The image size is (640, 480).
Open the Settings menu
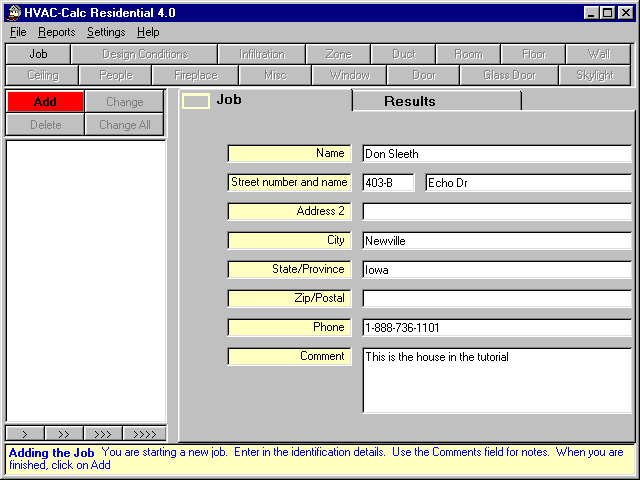[x=106, y=32]
